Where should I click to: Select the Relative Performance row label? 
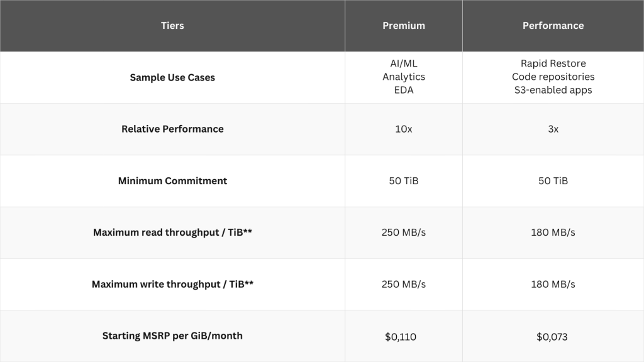(x=172, y=129)
